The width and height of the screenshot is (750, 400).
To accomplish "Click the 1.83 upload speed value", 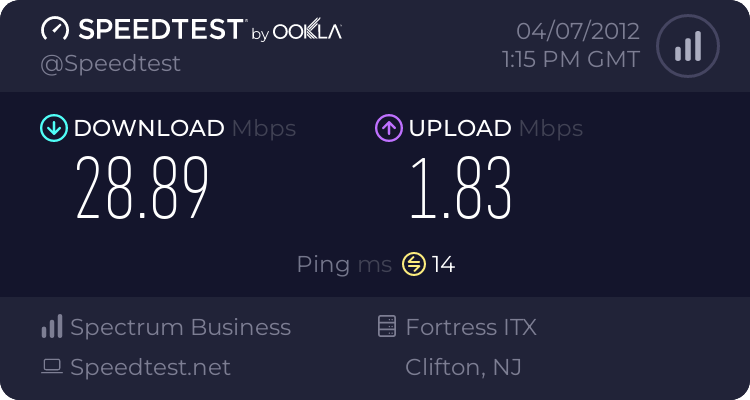I will pos(461,188).
